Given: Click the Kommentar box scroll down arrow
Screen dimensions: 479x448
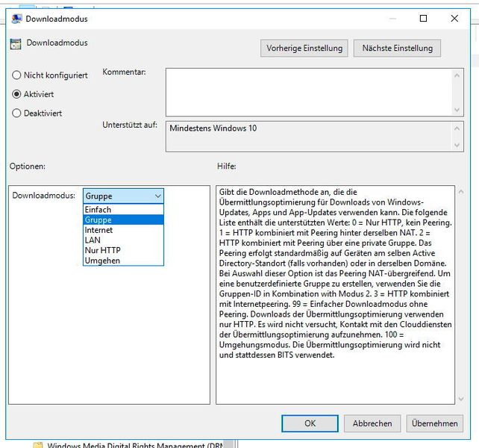Looking at the screenshot, I should [x=457, y=110].
